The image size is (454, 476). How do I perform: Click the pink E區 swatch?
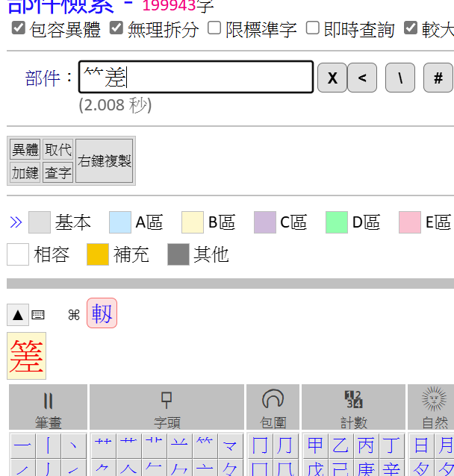[410, 222]
